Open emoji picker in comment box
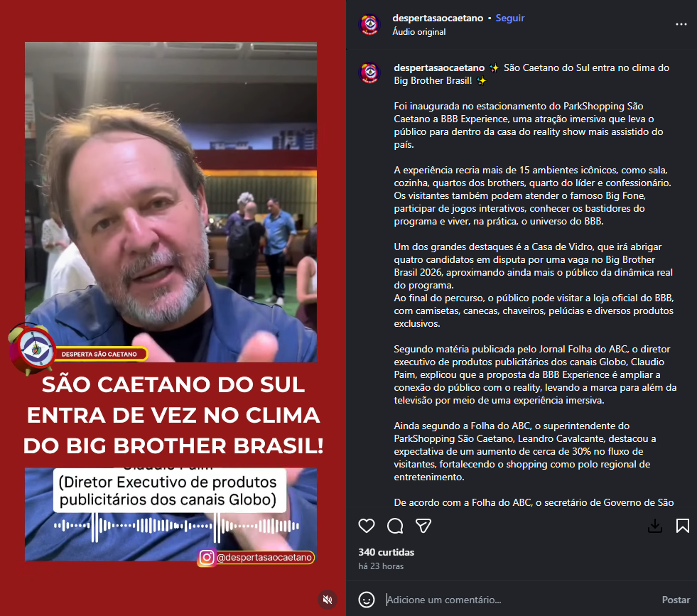Viewport: 697px width, 616px height. coord(367,600)
